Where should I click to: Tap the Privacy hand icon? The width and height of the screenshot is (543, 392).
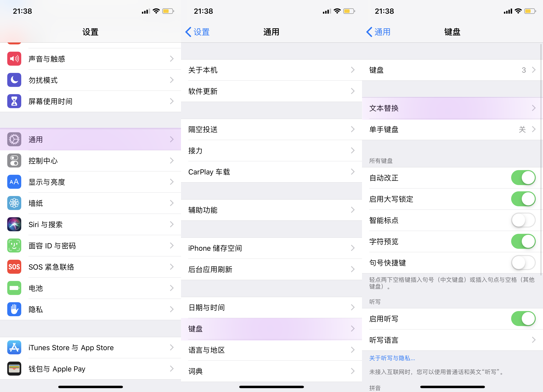click(14, 309)
